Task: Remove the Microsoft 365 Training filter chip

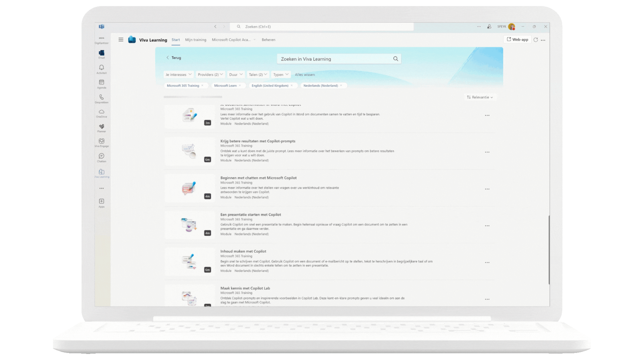Action: pos(202,86)
